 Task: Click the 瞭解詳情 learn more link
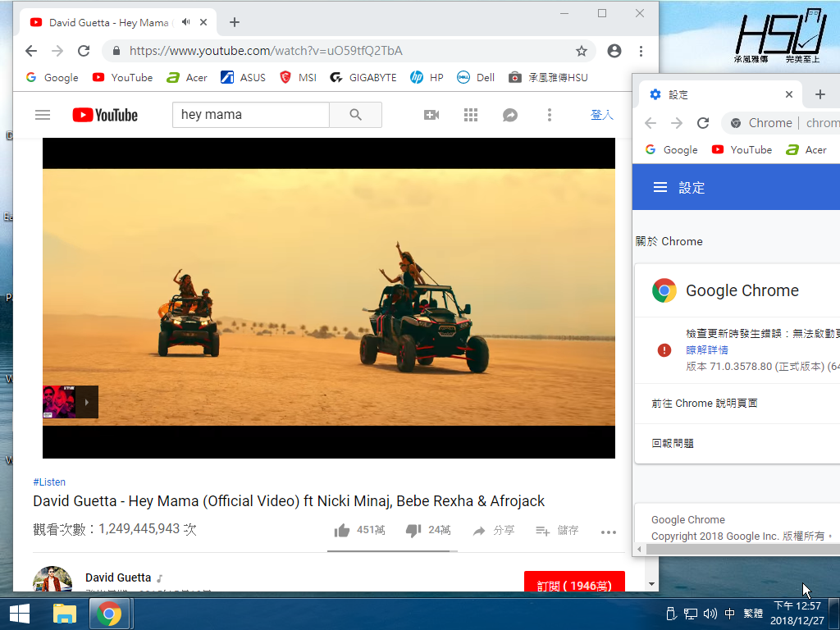706,349
